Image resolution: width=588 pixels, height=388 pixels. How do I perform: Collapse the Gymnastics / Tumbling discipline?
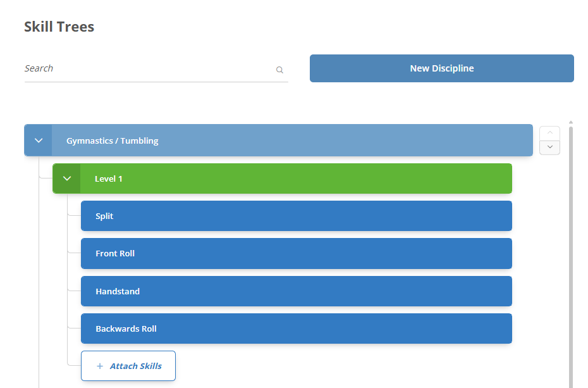pos(38,141)
